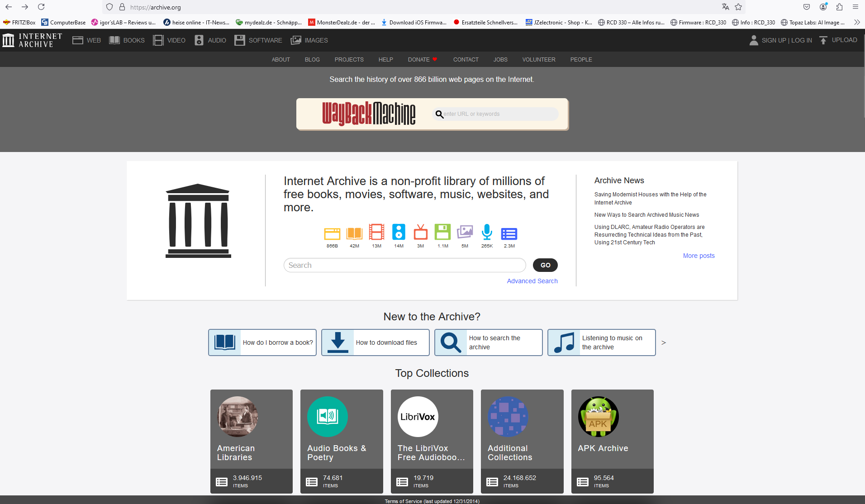Open the Audio Books & Poetry collection tile
Viewport: 865px width, 504px height.
[x=342, y=441]
